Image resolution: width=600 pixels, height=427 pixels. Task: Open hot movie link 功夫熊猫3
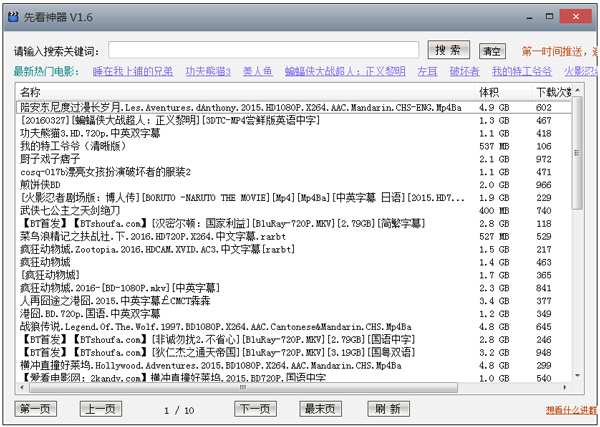[x=208, y=71]
